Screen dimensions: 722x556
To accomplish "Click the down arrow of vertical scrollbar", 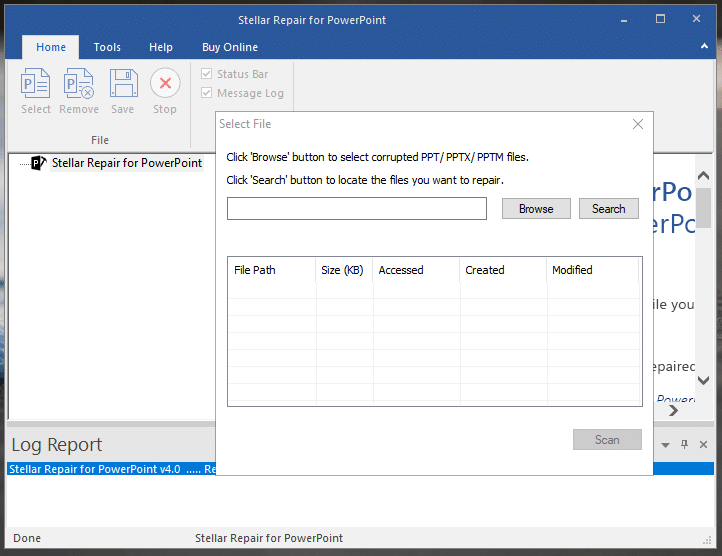I will (x=704, y=381).
